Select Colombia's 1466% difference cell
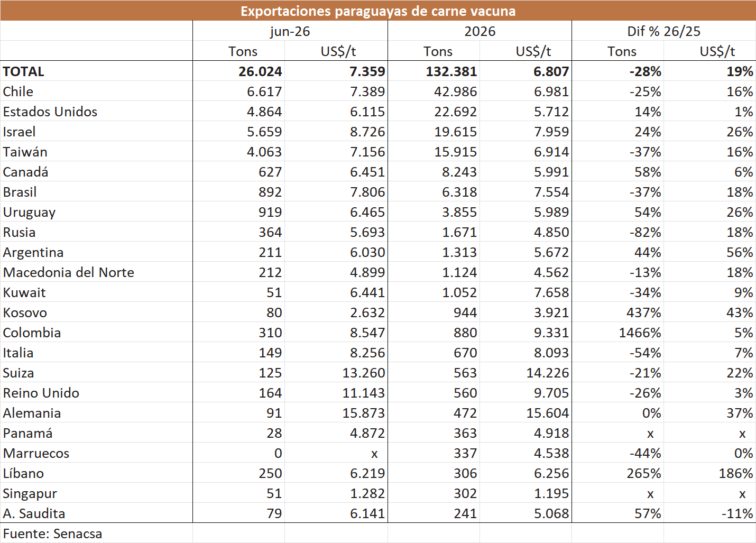The image size is (756, 543). tap(640, 333)
